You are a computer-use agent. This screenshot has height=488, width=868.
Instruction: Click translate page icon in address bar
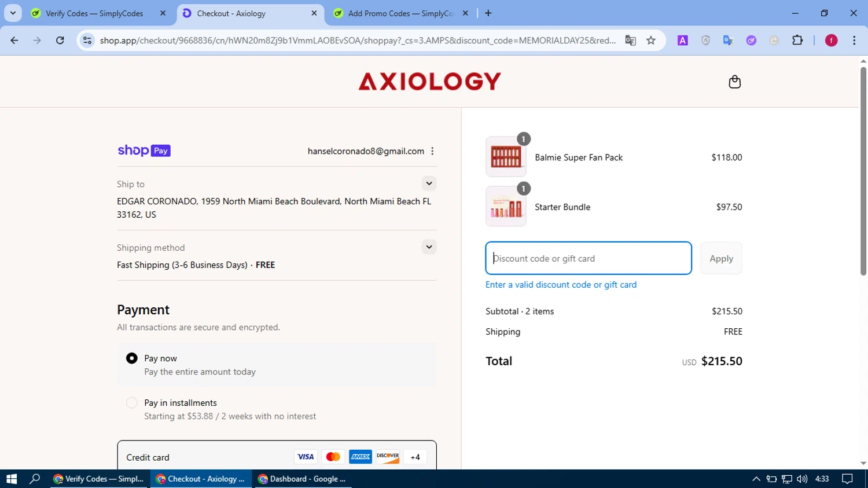tap(630, 40)
